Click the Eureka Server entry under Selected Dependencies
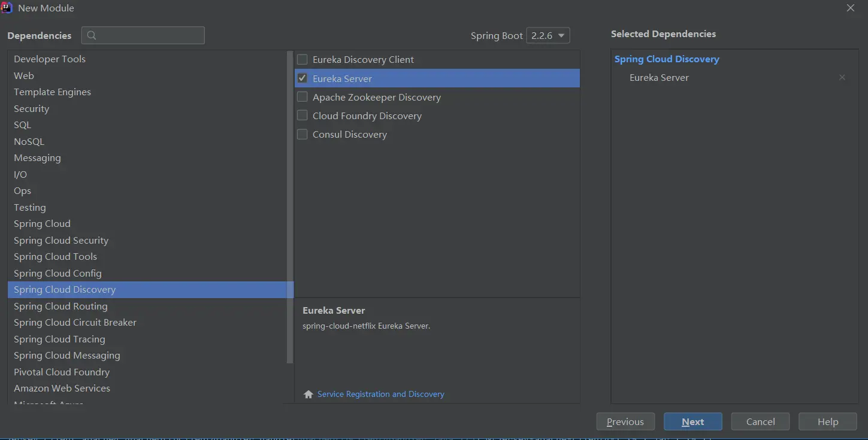This screenshot has height=440, width=868. pyautogui.click(x=659, y=77)
